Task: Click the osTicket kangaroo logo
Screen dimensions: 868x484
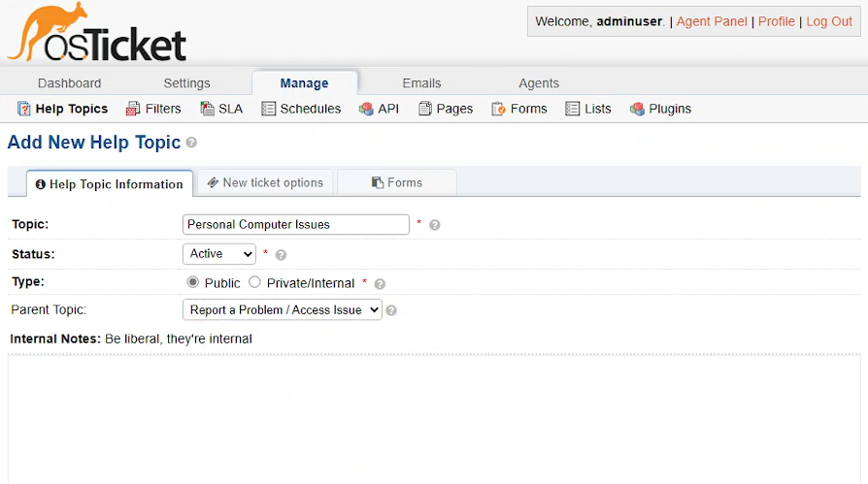Action: [x=97, y=32]
